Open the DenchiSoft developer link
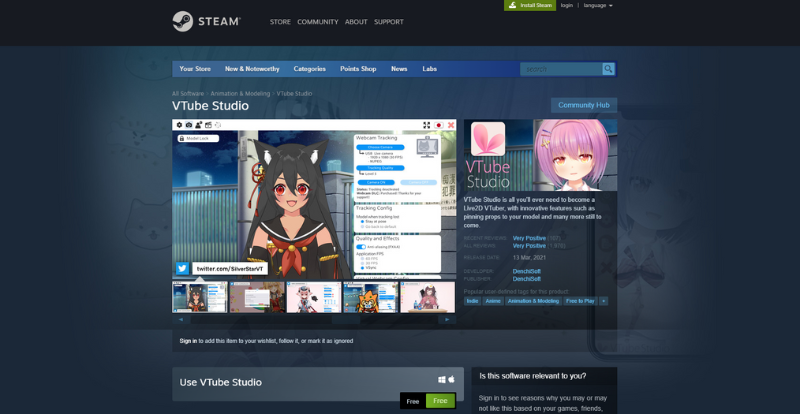Image resolution: width=800 pixels, height=414 pixels. (527, 272)
